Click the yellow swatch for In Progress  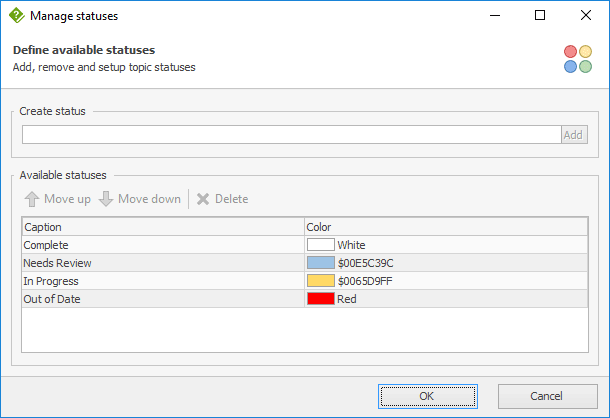(321, 281)
